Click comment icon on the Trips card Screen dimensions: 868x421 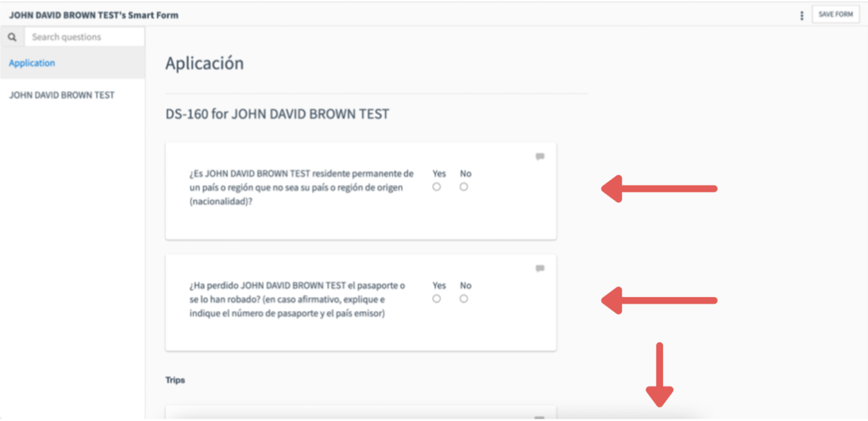(x=540, y=418)
